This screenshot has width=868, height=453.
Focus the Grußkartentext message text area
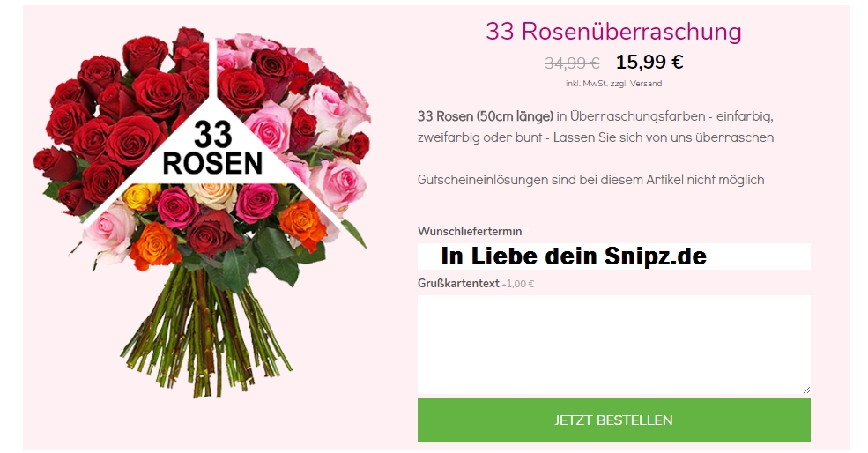(613, 344)
